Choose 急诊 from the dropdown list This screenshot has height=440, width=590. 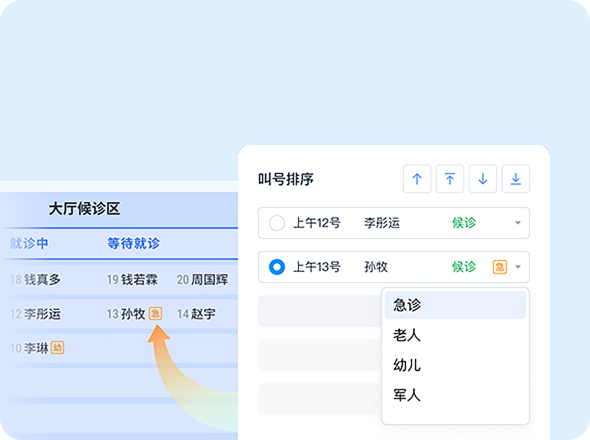coord(455,305)
